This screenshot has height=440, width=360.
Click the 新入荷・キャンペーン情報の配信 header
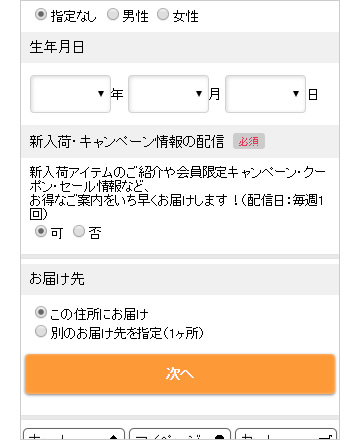click(x=127, y=141)
